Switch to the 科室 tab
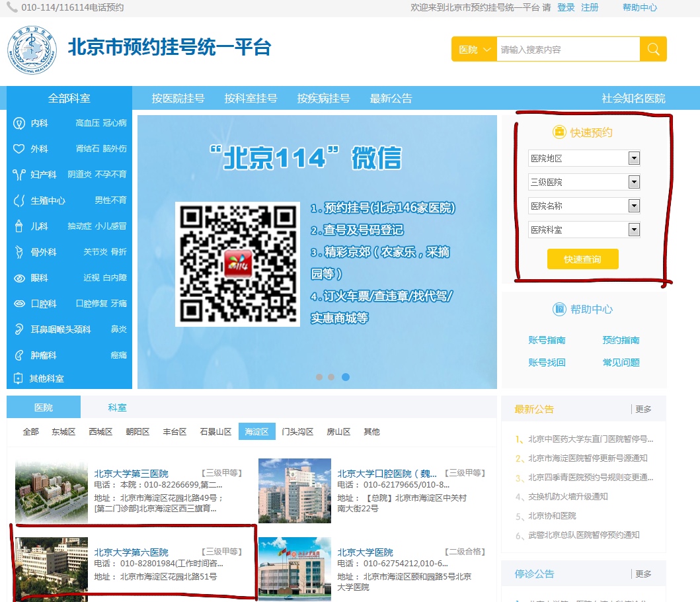 [118, 407]
